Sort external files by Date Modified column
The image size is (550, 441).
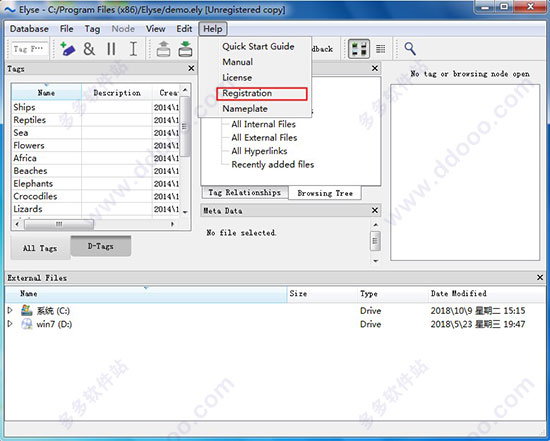(x=486, y=294)
